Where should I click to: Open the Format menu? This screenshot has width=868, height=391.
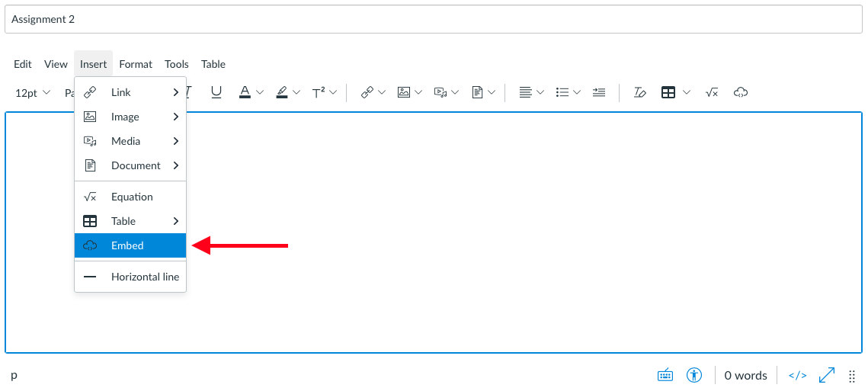136,64
